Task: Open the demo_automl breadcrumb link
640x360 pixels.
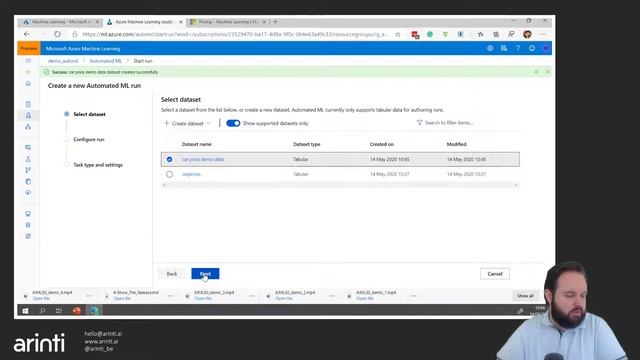Action: [x=63, y=61]
